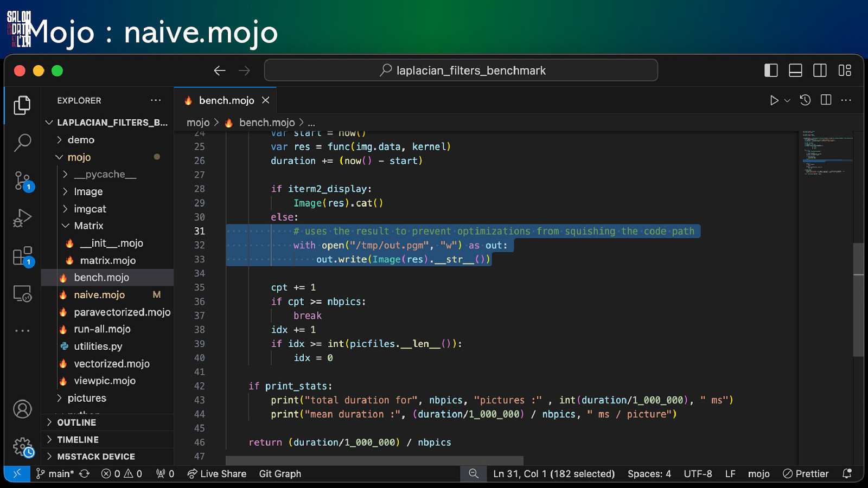Open notifications bell in status bar
Screen dimensions: 868x488
click(x=847, y=473)
